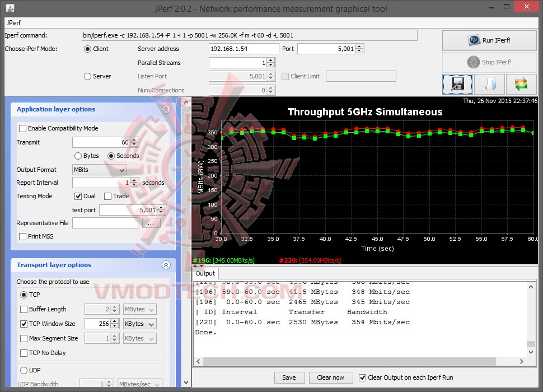Enable the Buffer Length checkbox
The width and height of the screenshot is (543, 392).
click(x=24, y=309)
